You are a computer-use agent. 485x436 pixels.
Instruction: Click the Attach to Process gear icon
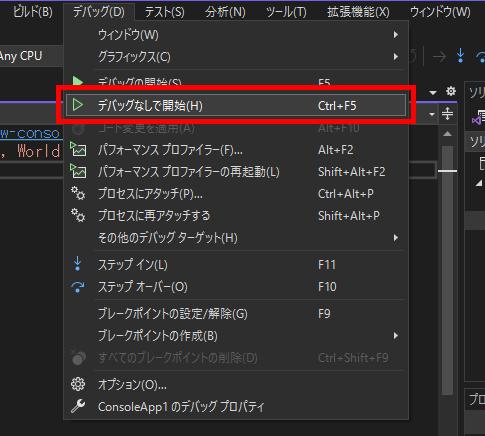[x=78, y=194]
